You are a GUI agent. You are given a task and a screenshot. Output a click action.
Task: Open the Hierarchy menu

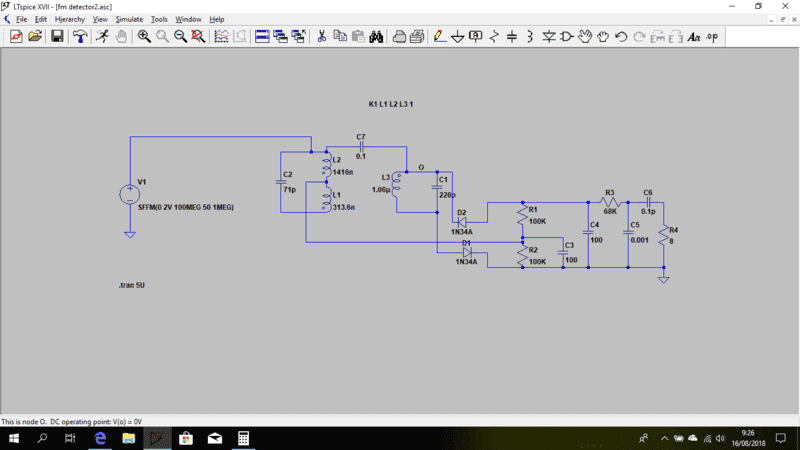coord(70,19)
